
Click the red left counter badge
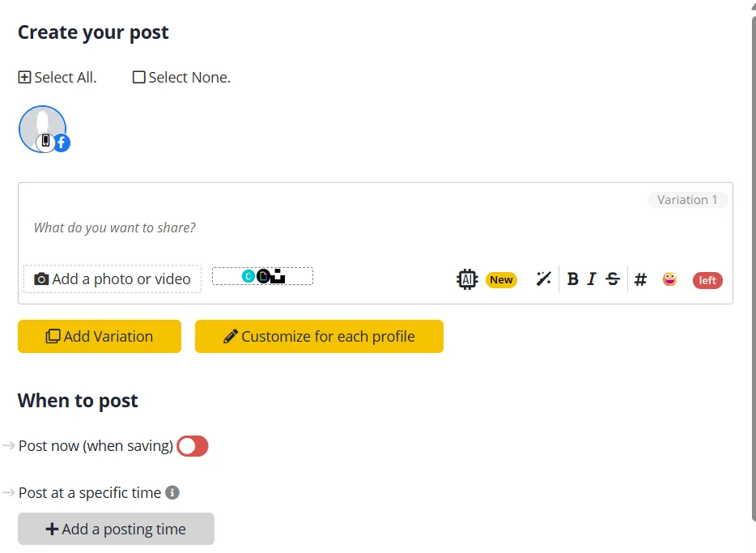click(x=707, y=280)
